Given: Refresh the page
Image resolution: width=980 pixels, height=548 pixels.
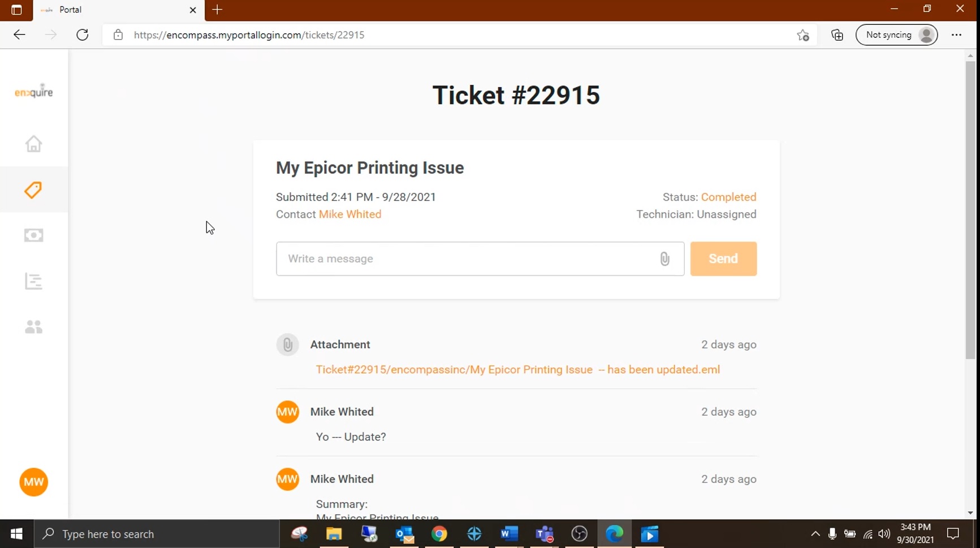Looking at the screenshot, I should [83, 34].
